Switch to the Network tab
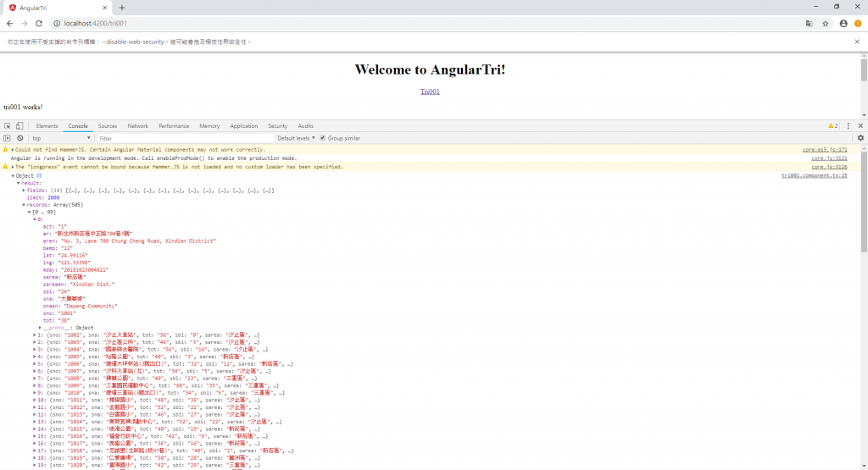The height and width of the screenshot is (470, 868). click(x=138, y=126)
